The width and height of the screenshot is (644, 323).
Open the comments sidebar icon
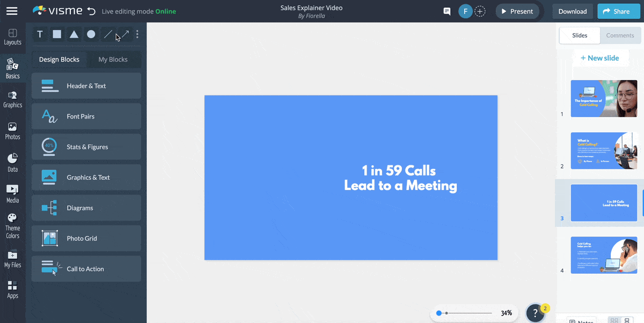(x=447, y=11)
